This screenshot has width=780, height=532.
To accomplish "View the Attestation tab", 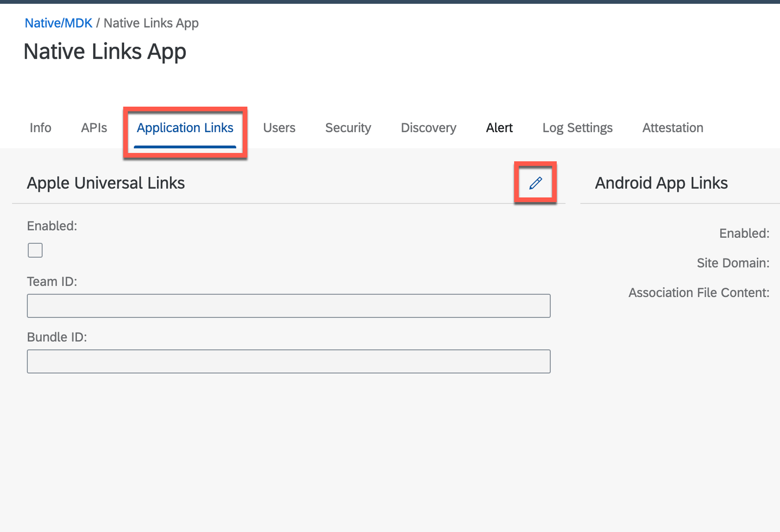I will 673,128.
